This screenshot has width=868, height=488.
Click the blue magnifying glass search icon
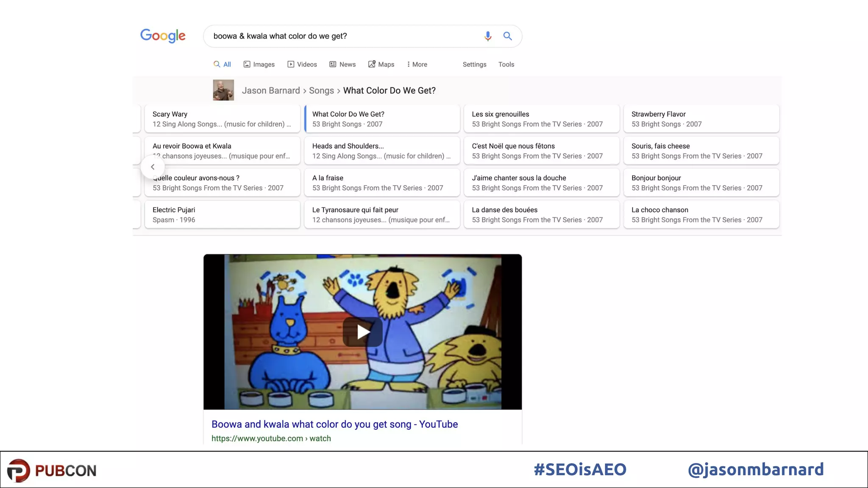[x=507, y=36]
